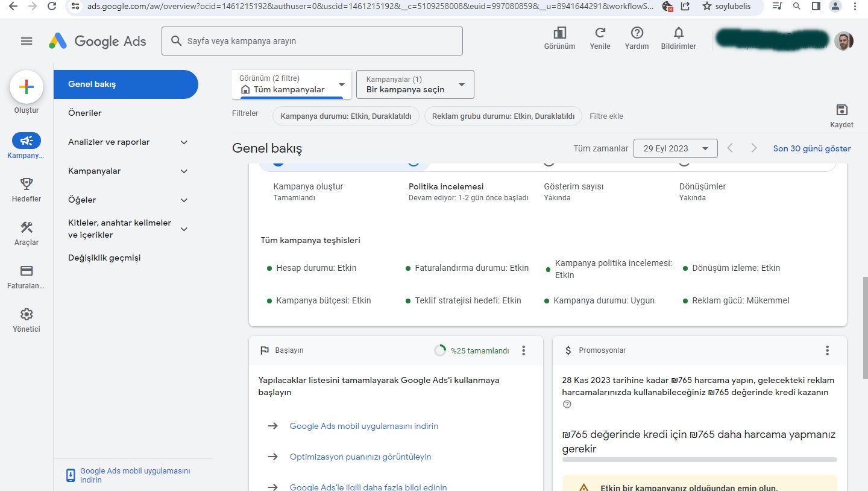Click the Yenile refresh icon
The width and height of the screenshot is (868, 491).
click(x=600, y=33)
